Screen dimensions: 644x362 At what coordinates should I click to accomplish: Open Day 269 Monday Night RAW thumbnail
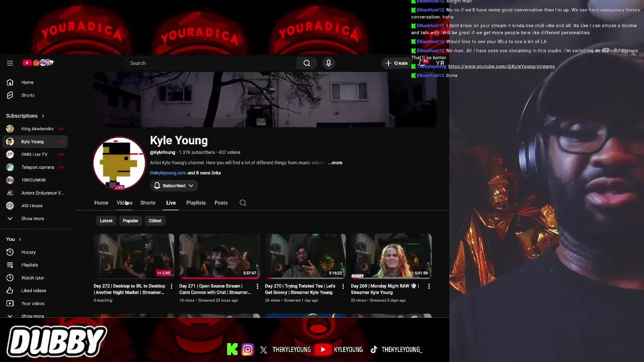(391, 256)
